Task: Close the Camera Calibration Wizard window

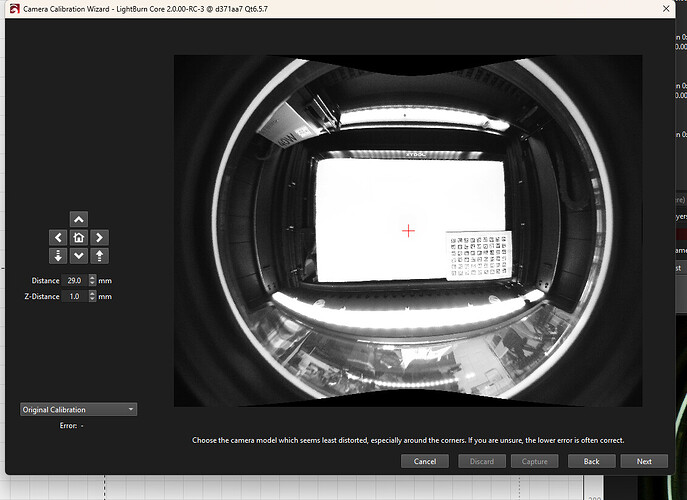Action: (x=667, y=9)
